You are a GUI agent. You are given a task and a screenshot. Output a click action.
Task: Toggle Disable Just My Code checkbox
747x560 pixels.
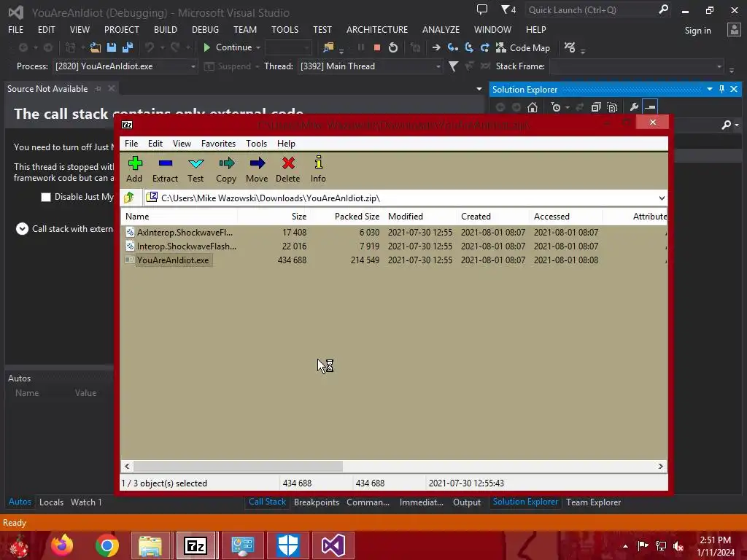(x=46, y=197)
